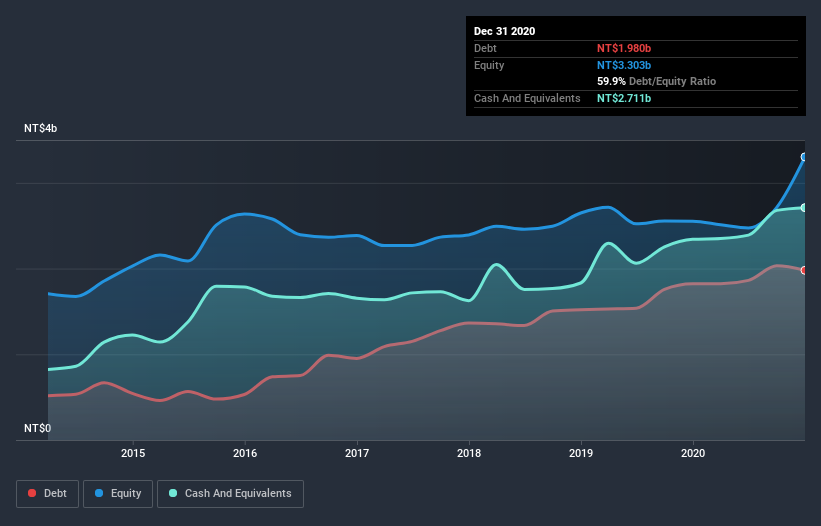Viewport: 821px width, 526px height.
Task: Click the NT$1.980b debt value
Action: click(x=624, y=48)
